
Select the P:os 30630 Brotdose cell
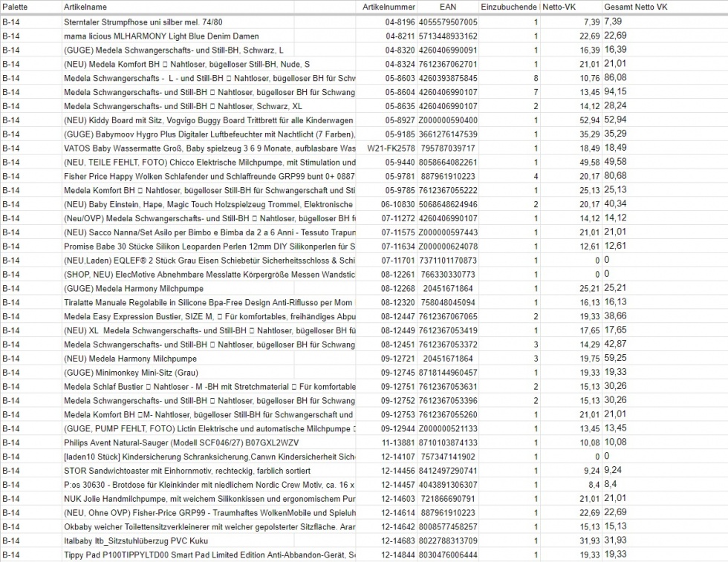[209, 485]
